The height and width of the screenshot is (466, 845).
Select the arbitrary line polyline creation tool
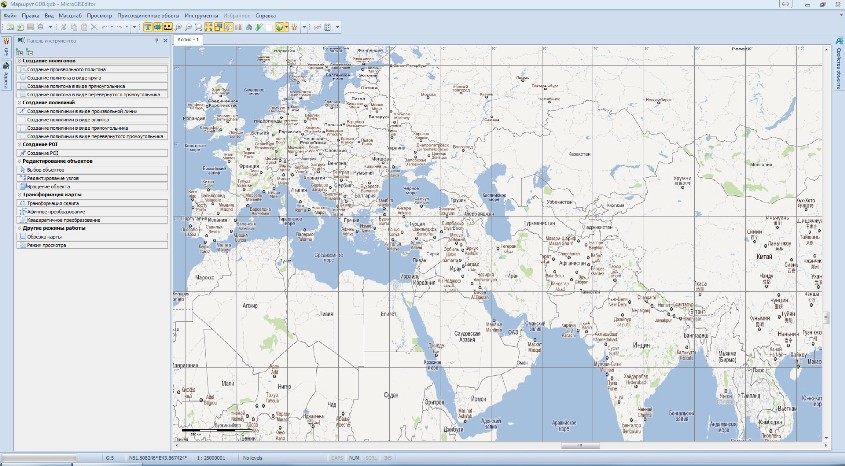click(92, 111)
